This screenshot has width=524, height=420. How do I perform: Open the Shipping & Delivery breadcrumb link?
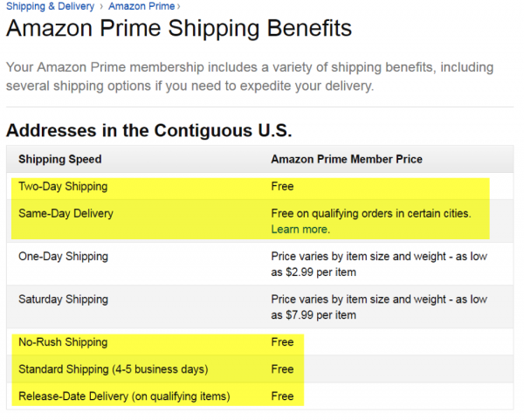click(51, 6)
